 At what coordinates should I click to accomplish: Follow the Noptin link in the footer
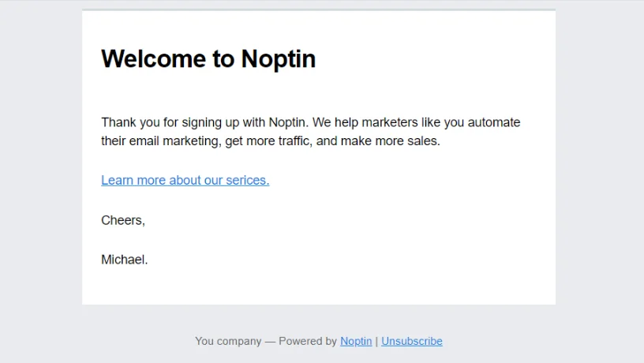pos(356,341)
